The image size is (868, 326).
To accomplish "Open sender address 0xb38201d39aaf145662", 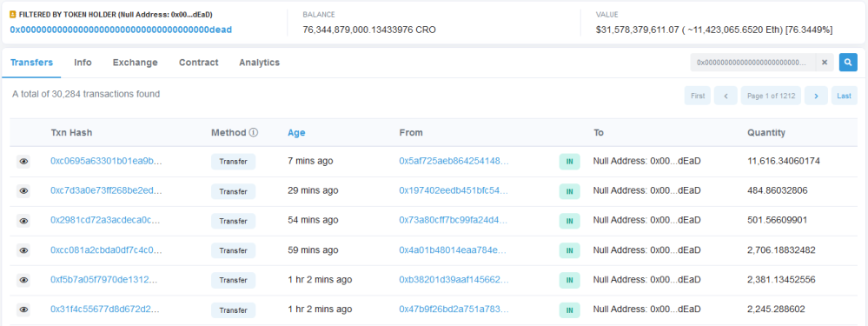I will click(x=454, y=280).
